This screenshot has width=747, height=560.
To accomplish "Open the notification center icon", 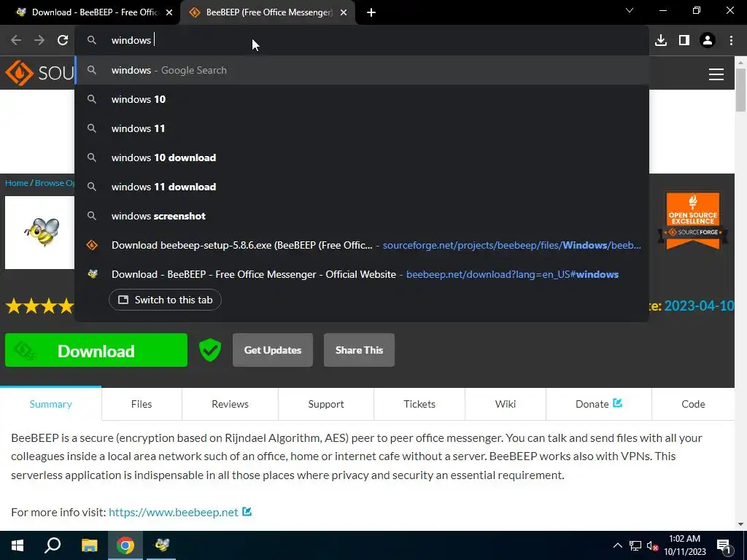I will pyautogui.click(x=724, y=546).
